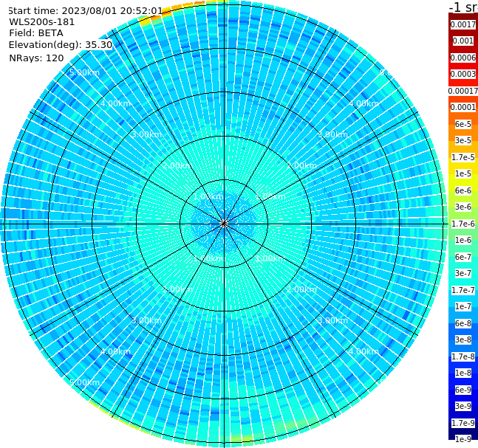Click the polar plot origin where the axes cross
The image size is (478, 448).
pos(224,224)
